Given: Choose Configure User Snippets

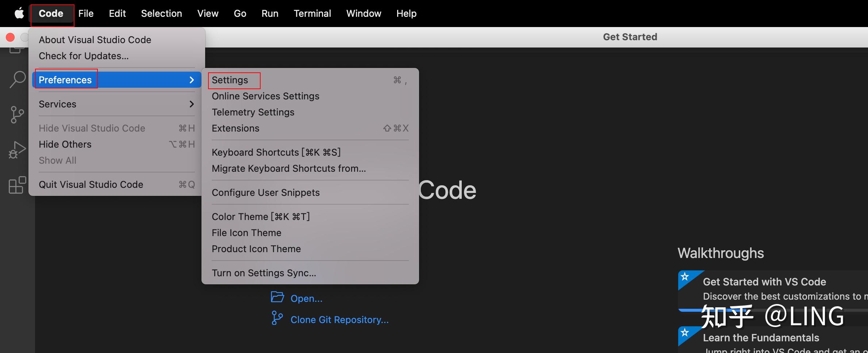Looking at the screenshot, I should pos(310,193).
